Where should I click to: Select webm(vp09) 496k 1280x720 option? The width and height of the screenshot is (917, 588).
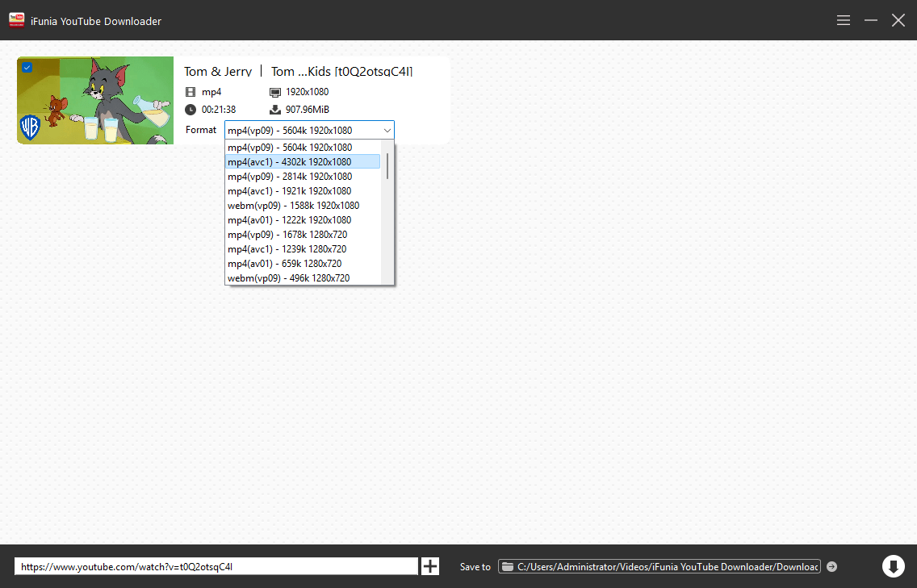(x=288, y=278)
